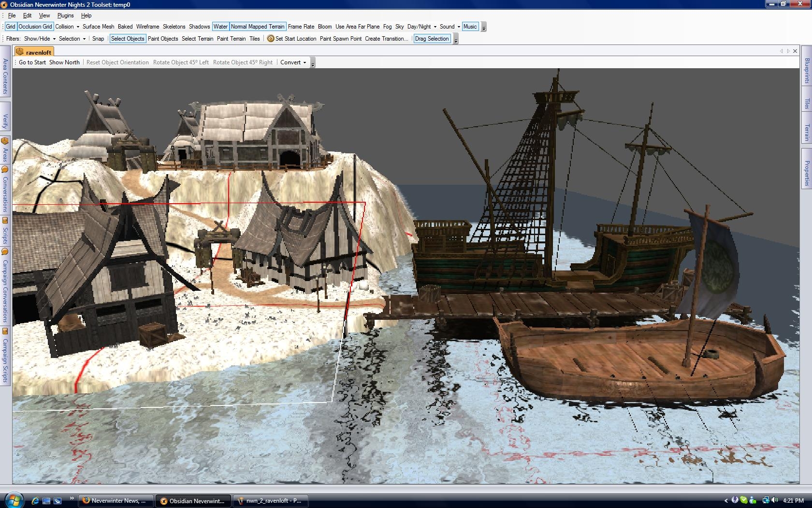Viewport: 812px width, 508px height.
Task: Switch to Neverwinter News taskbar window
Action: tap(116, 501)
